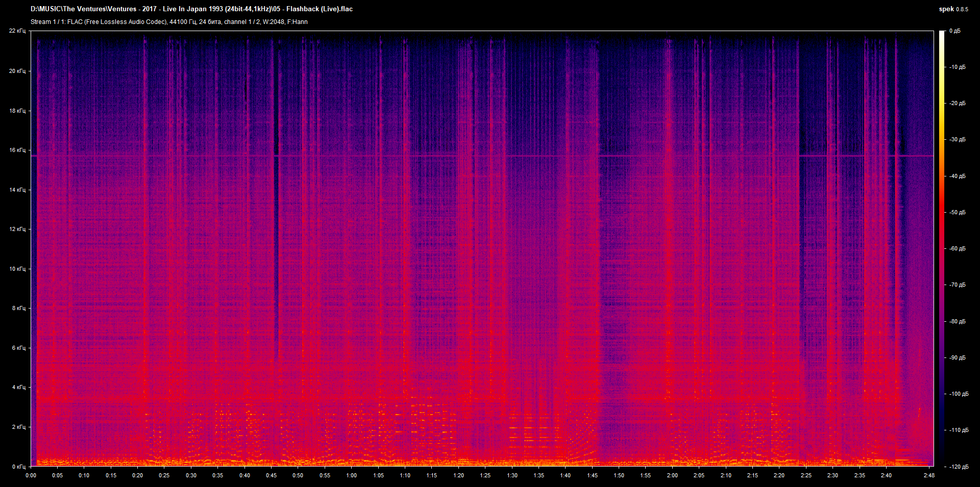Click the spectrogram at the 16 kHz cutoff line

point(459,157)
